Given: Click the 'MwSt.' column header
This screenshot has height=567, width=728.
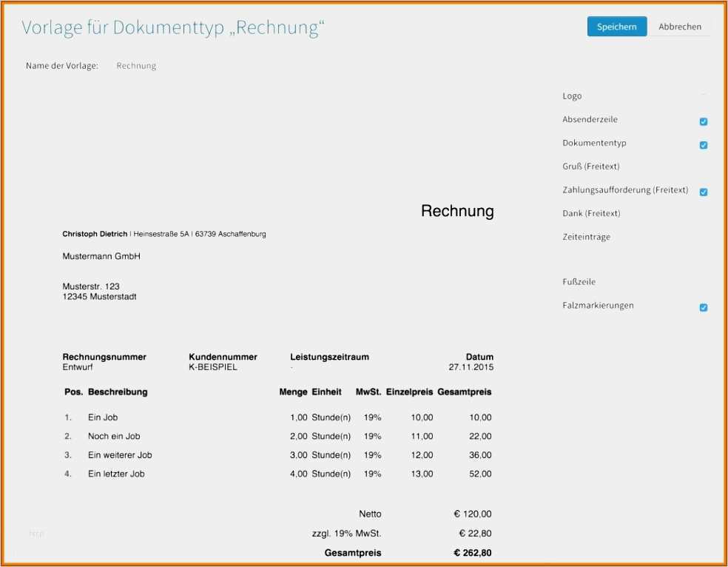Looking at the screenshot, I should coord(368,392).
